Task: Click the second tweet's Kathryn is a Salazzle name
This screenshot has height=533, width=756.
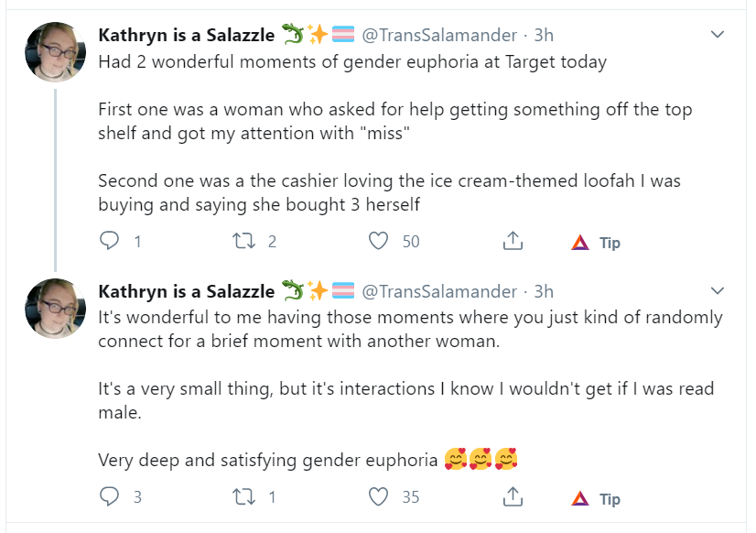Action: click(186, 291)
